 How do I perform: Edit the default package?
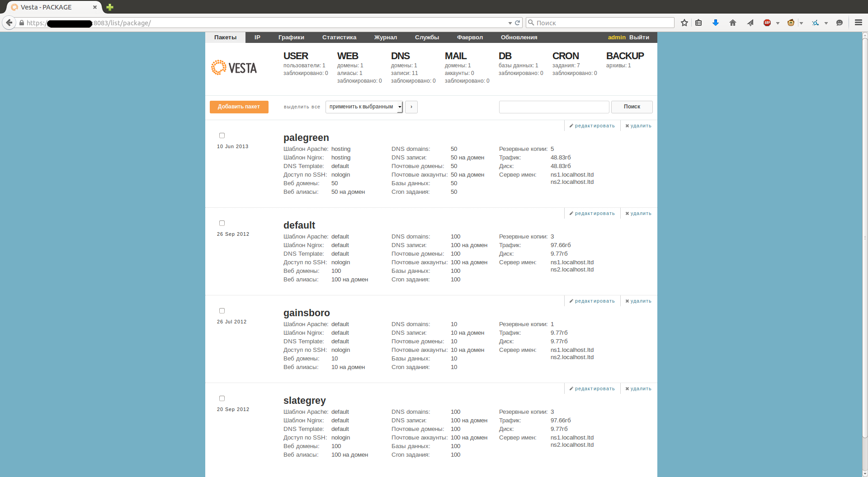tap(592, 214)
